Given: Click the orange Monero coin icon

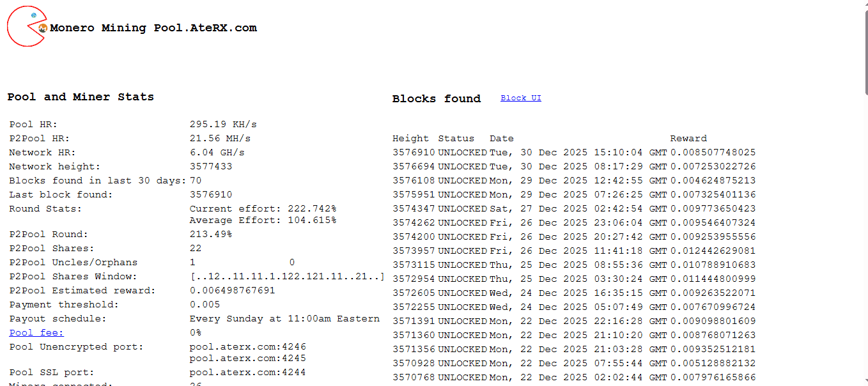Looking at the screenshot, I should [x=43, y=28].
